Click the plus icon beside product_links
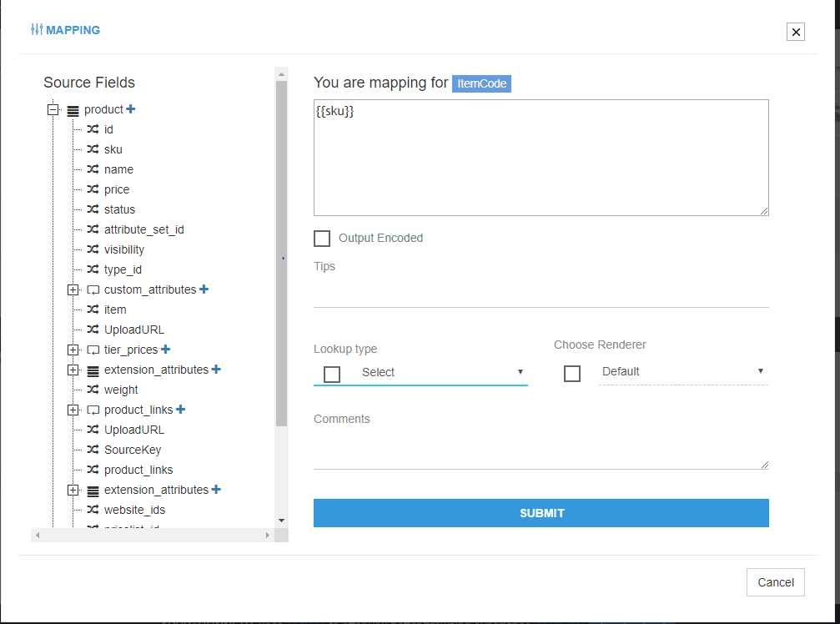 click(182, 410)
